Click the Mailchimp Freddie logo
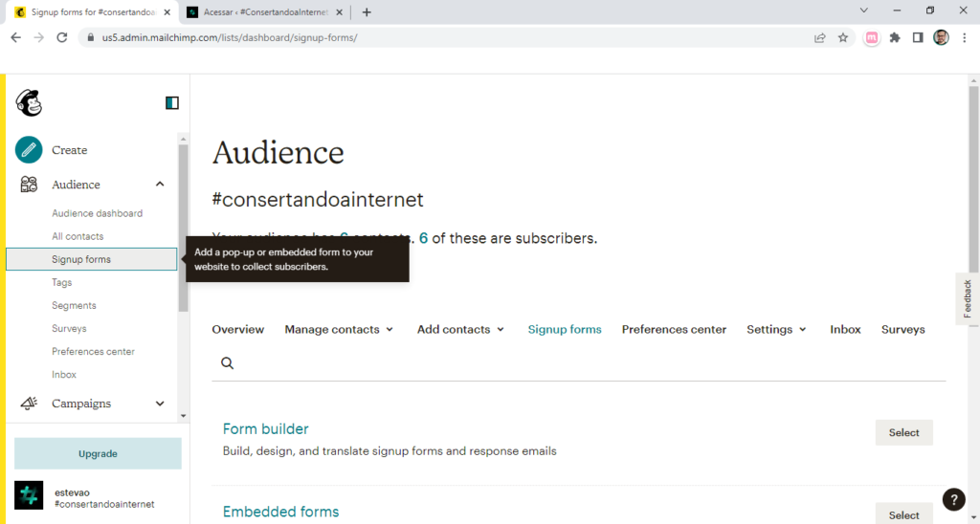Viewport: 980px width, 524px height. click(x=29, y=102)
